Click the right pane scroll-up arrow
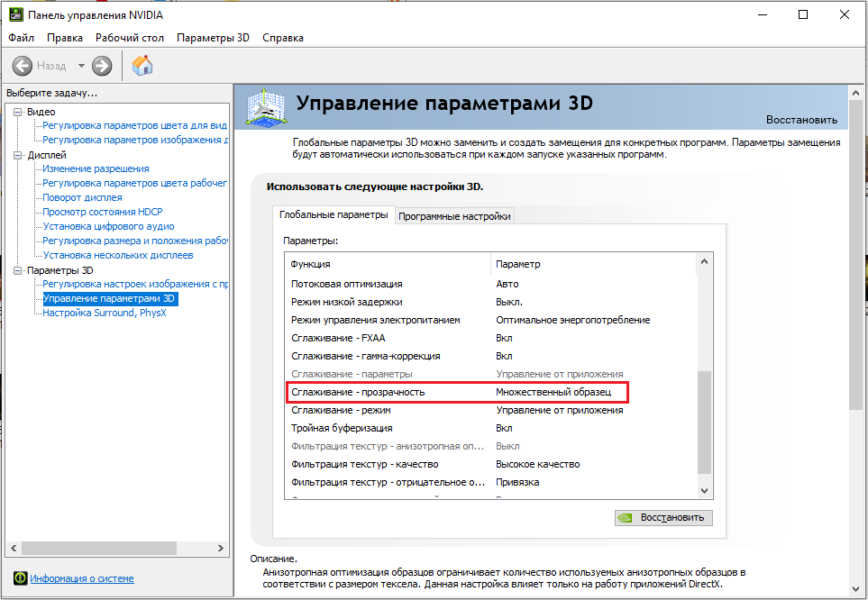 (x=855, y=94)
